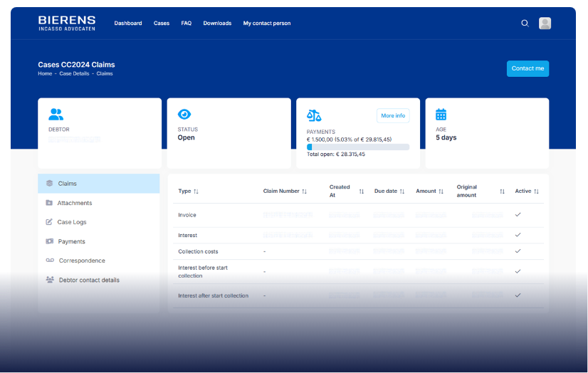Image resolution: width=588 pixels, height=373 pixels.
Task: Open the Dashboard menu
Action: click(x=128, y=23)
